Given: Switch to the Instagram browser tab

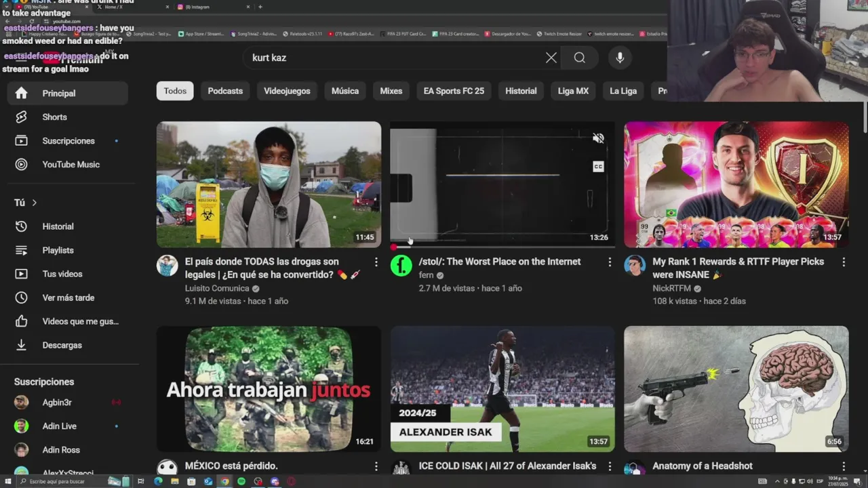Looking at the screenshot, I should [213, 7].
